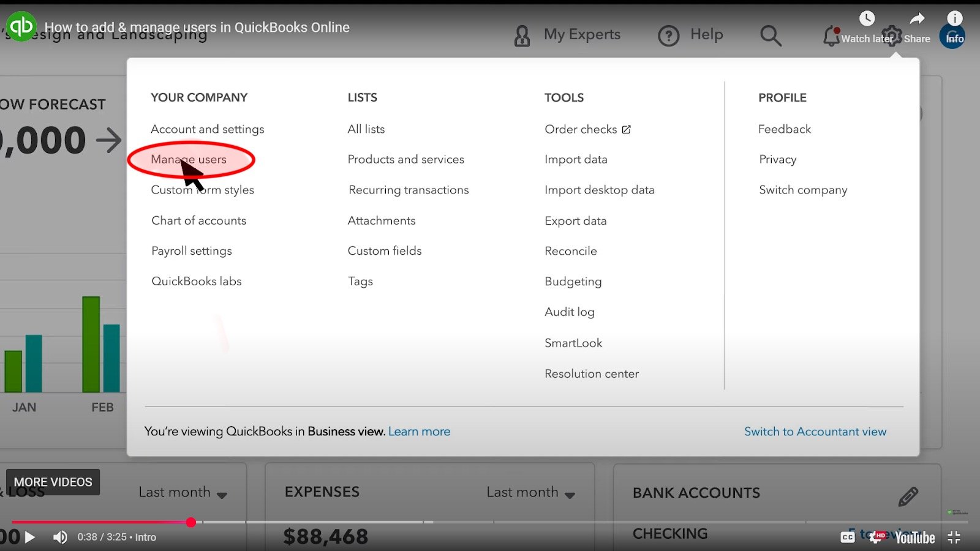The height and width of the screenshot is (551, 980).
Task: Click the cash flow forecast arrow
Action: (x=109, y=141)
